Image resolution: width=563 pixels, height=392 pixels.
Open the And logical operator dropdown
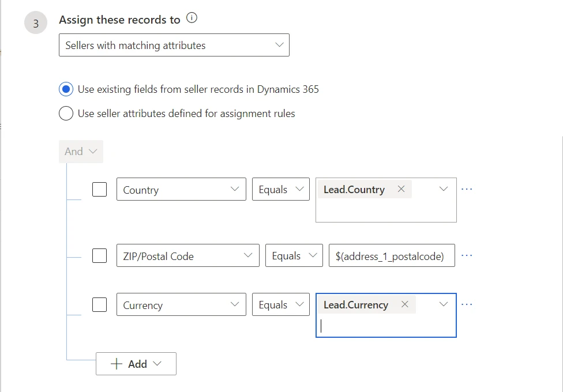[88, 151]
